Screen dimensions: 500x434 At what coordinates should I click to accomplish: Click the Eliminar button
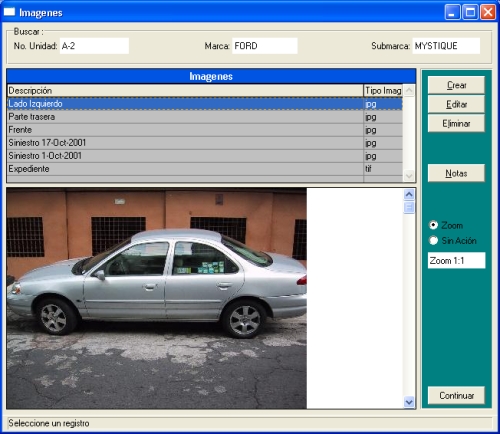pos(456,124)
